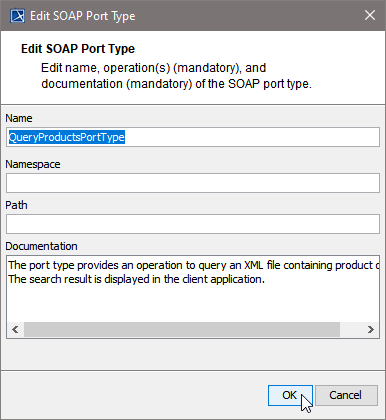Click empty area of the Documentation text box
Screen dimensions: 386x420
pos(193,303)
